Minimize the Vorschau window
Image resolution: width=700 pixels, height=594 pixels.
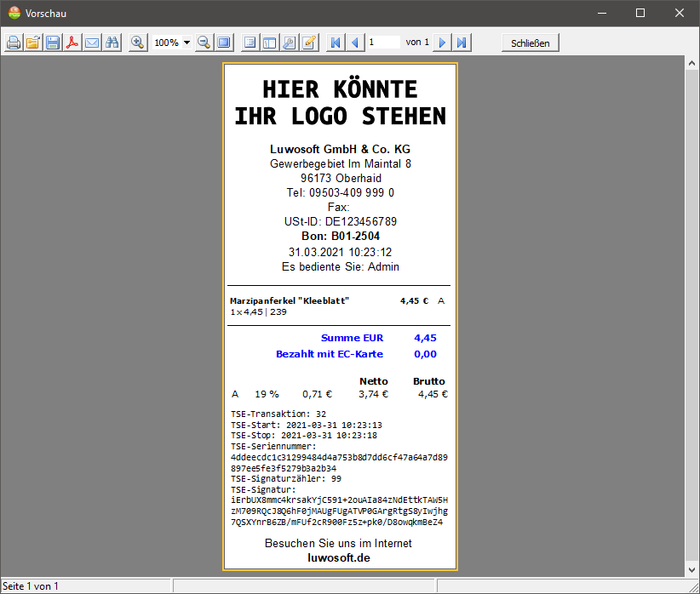click(x=602, y=13)
